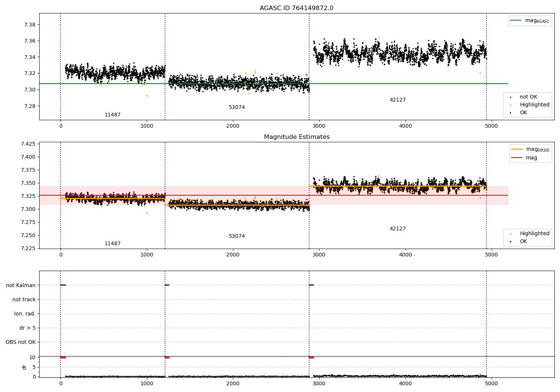This screenshot has height=392, width=560.
Task: Click the green mag AGASC legend entry
Action: coord(530,21)
